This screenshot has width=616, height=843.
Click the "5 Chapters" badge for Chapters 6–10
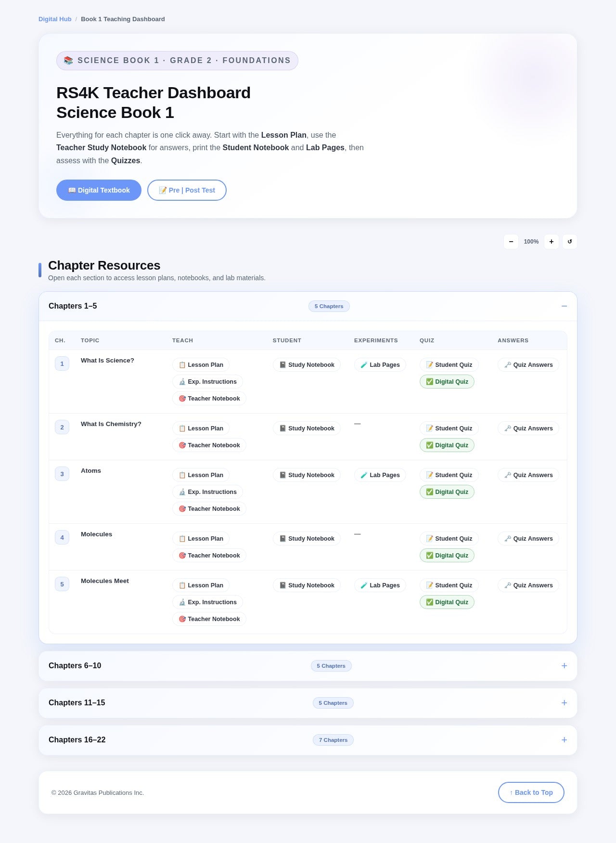coord(331,666)
